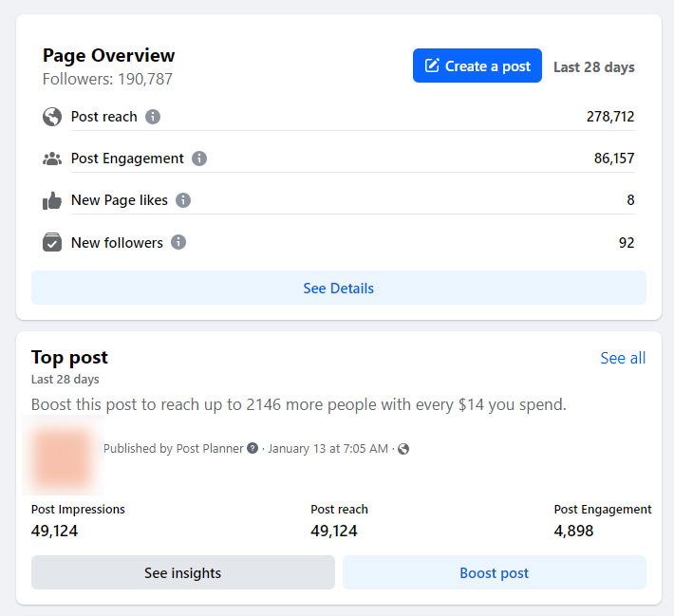Click the Post reach label in Page Overview
Image resolution: width=674 pixels, height=616 pixels.
coord(104,117)
